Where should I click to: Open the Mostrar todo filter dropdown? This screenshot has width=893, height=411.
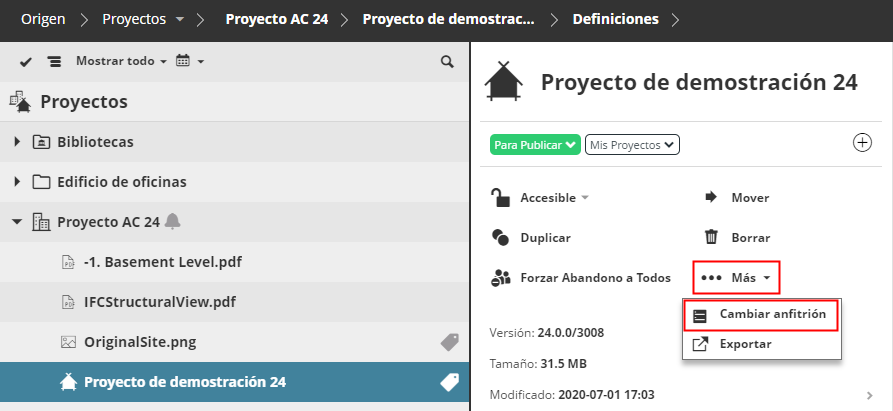(121, 62)
